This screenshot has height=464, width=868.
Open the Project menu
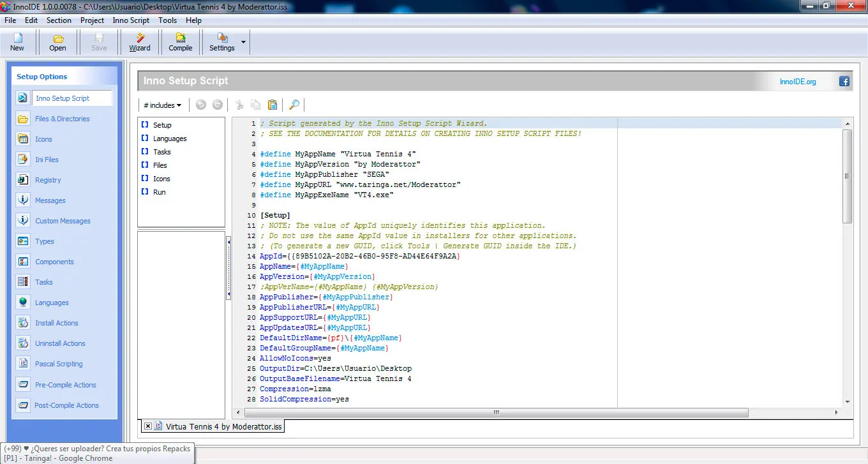pos(92,20)
